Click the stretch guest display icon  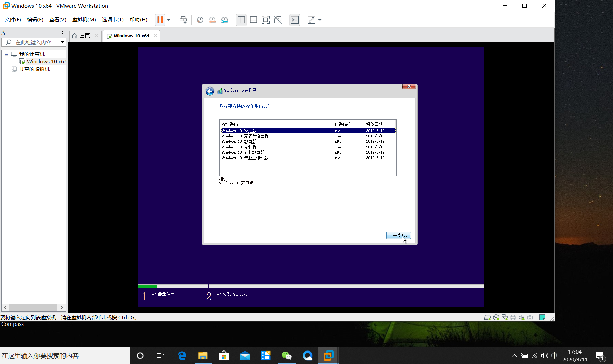[x=311, y=20]
